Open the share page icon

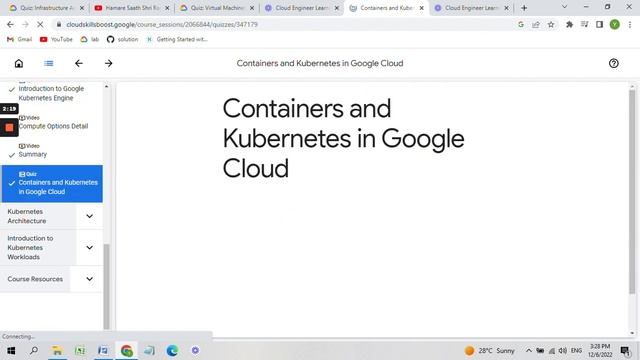click(x=536, y=24)
